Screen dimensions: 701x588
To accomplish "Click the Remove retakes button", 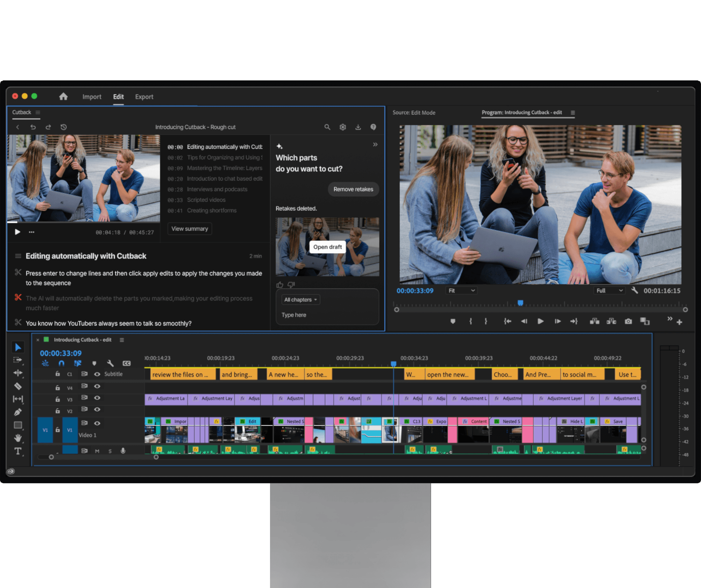I will click(x=353, y=189).
